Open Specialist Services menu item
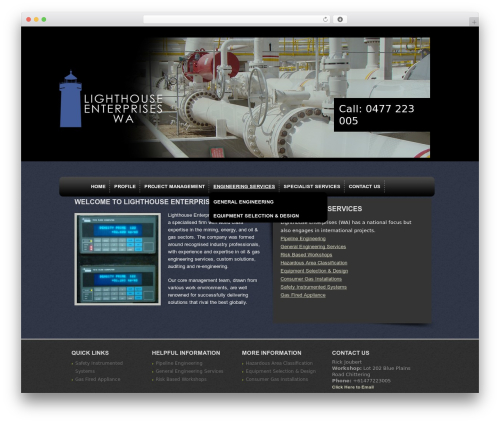Screen dimensions: 500x423 point(312,186)
